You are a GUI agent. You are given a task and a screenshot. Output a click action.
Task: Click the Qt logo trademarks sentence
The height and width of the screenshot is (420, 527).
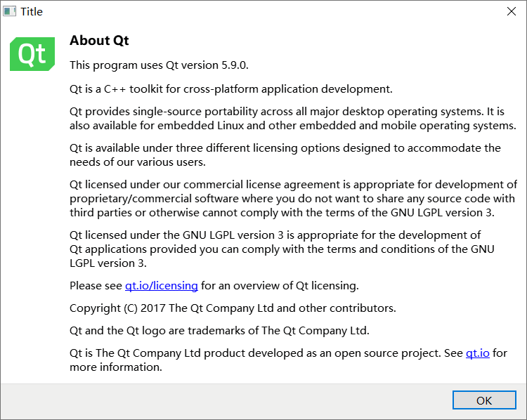pyautogui.click(x=219, y=331)
